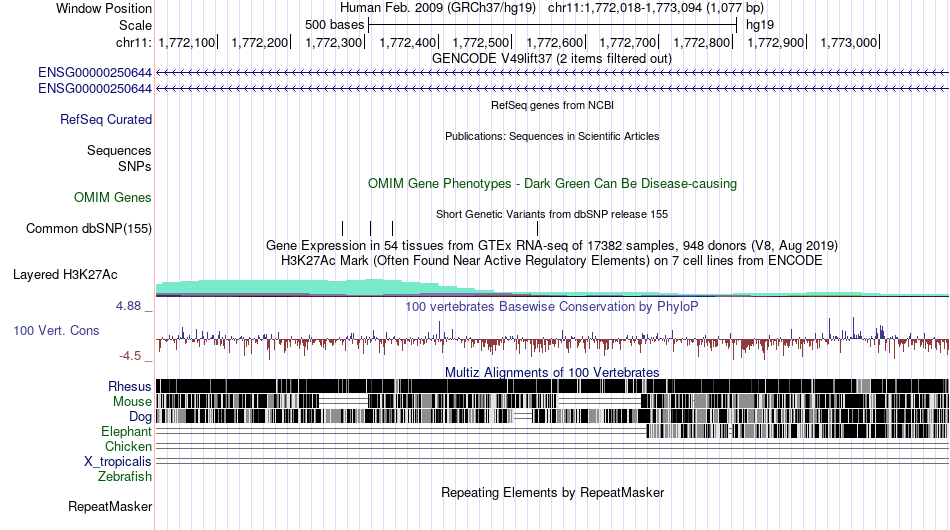Click the Scale track label
Viewport: 950px width, 530px height.
pyautogui.click(x=135, y=25)
